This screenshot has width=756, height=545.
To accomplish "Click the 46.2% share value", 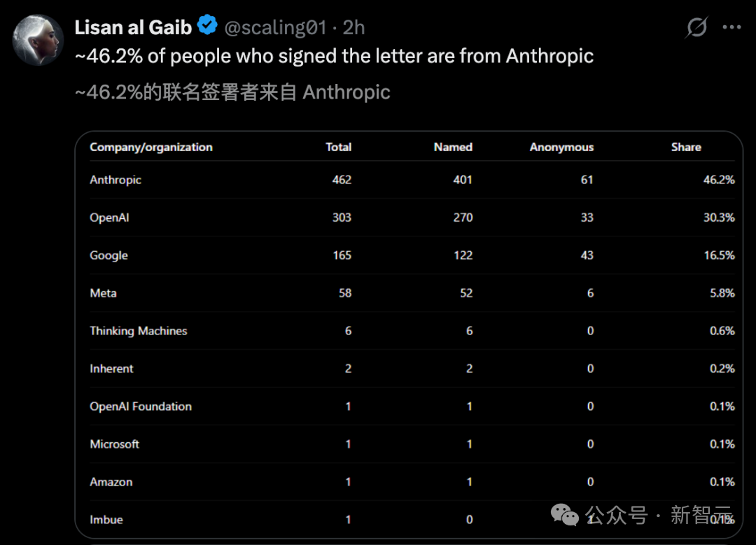I will (x=718, y=180).
